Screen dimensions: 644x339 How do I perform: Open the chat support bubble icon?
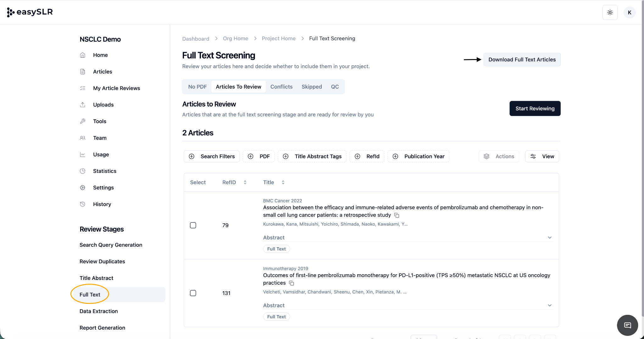point(627,325)
